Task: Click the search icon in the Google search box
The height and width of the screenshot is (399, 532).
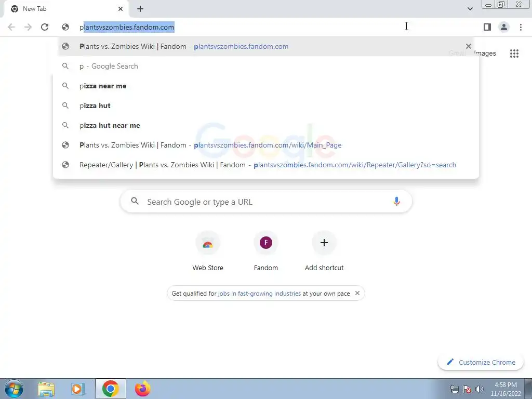Action: tap(135, 201)
